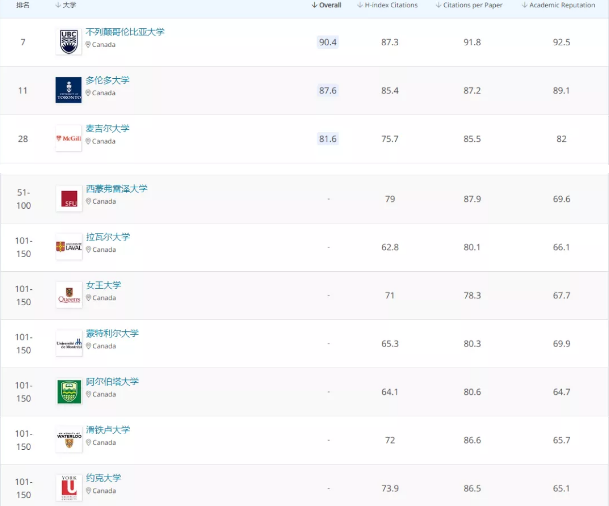609x506 pixels.
Task: Click location pin icon under 麦吉尔大学
Action: coord(88,141)
